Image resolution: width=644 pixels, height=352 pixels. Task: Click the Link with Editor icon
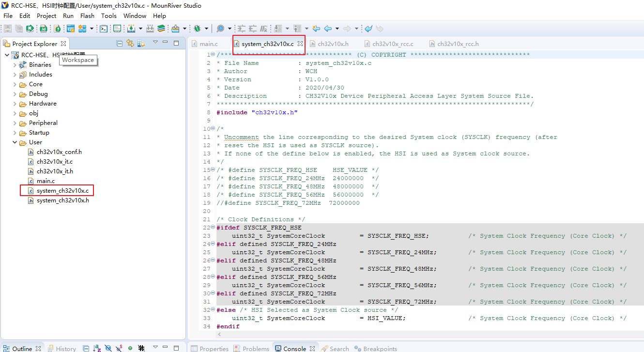click(130, 43)
